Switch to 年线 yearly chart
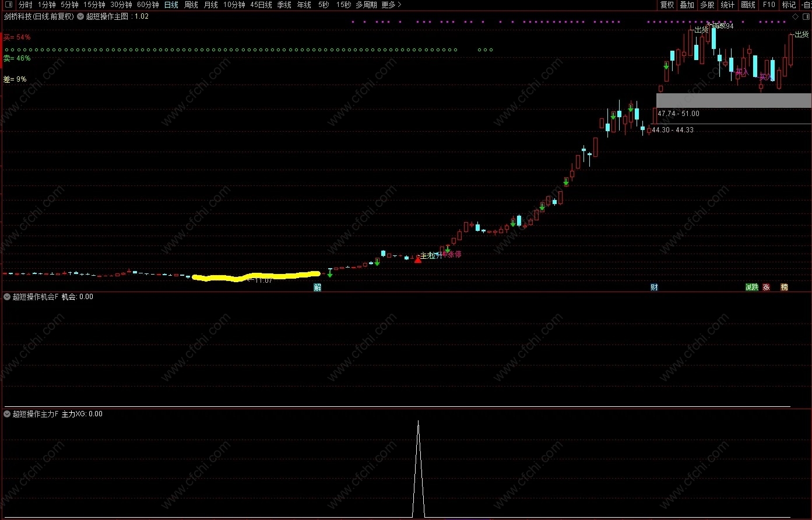The image size is (812, 520). pyautogui.click(x=304, y=5)
